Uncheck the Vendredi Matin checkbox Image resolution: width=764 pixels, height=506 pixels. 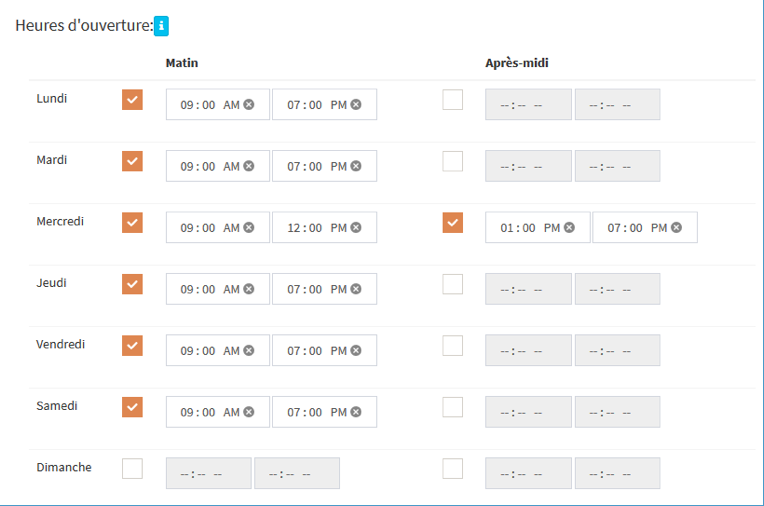tap(132, 346)
